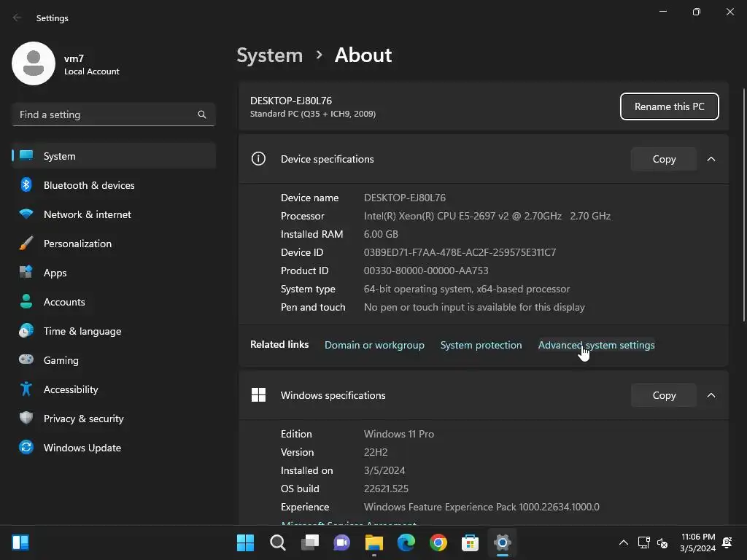Launch Google Chrome from taskbar
The height and width of the screenshot is (560, 747).
click(438, 542)
